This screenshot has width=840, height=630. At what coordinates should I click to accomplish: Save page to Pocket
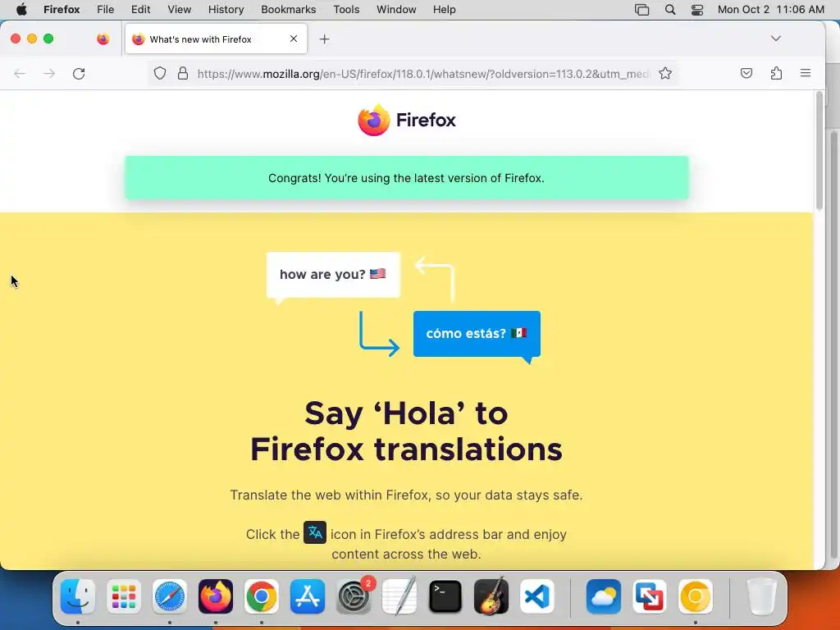(746, 73)
